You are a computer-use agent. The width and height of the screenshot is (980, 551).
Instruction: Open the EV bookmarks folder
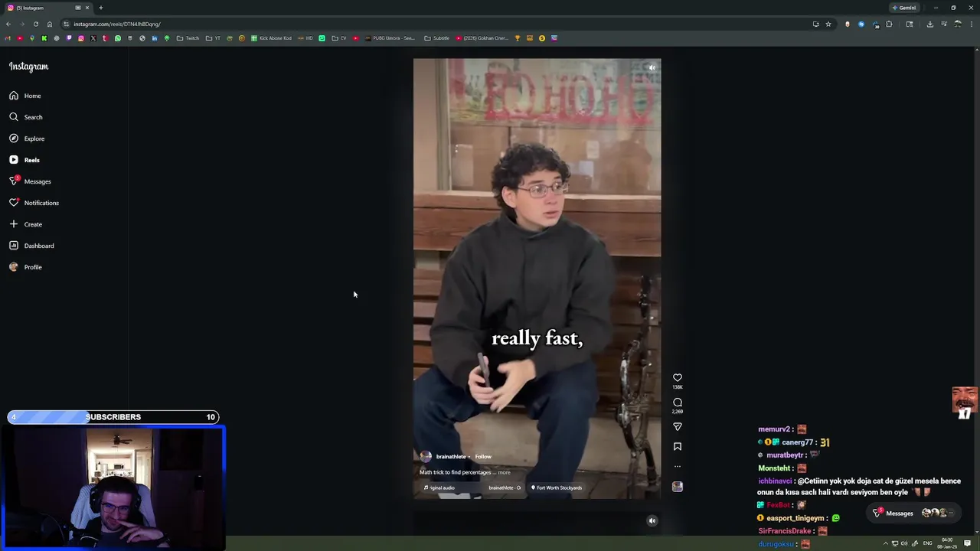339,38
